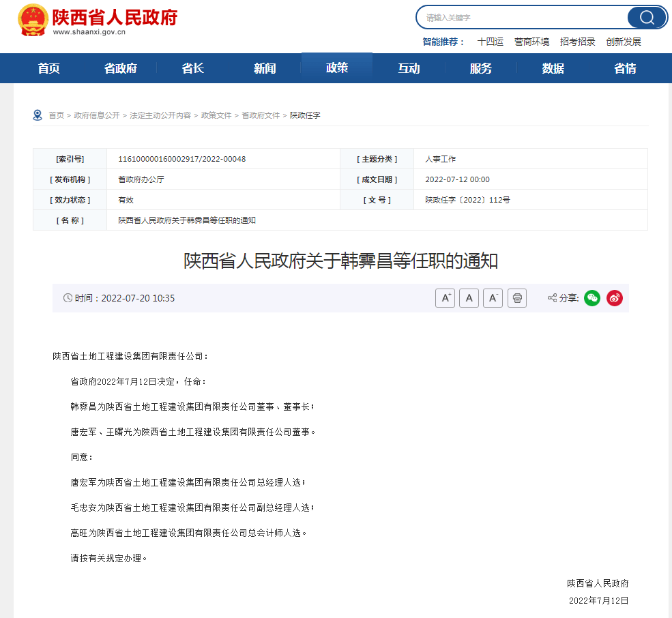Click the [索引号] label cell
The image size is (672, 618).
(x=70, y=159)
